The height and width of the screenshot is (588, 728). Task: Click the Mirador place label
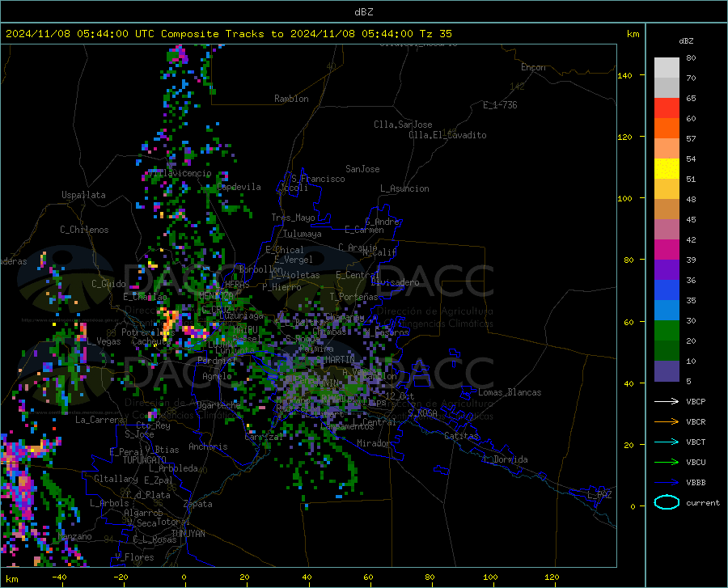(374, 443)
